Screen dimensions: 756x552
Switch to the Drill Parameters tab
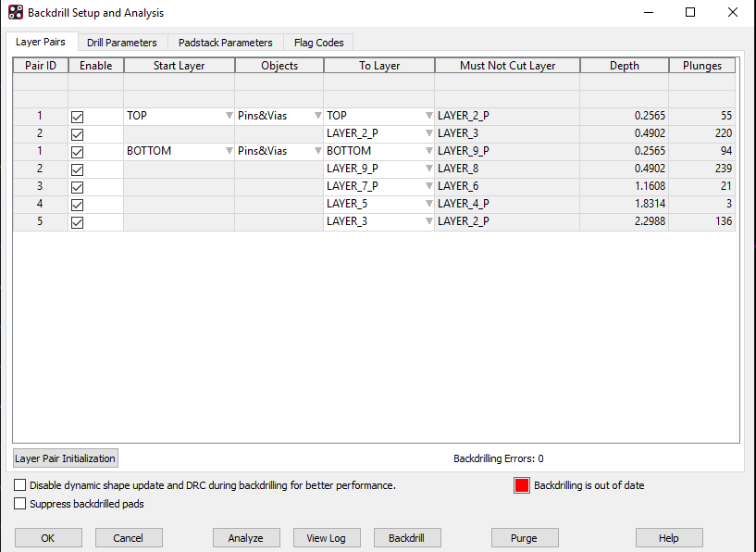(122, 43)
